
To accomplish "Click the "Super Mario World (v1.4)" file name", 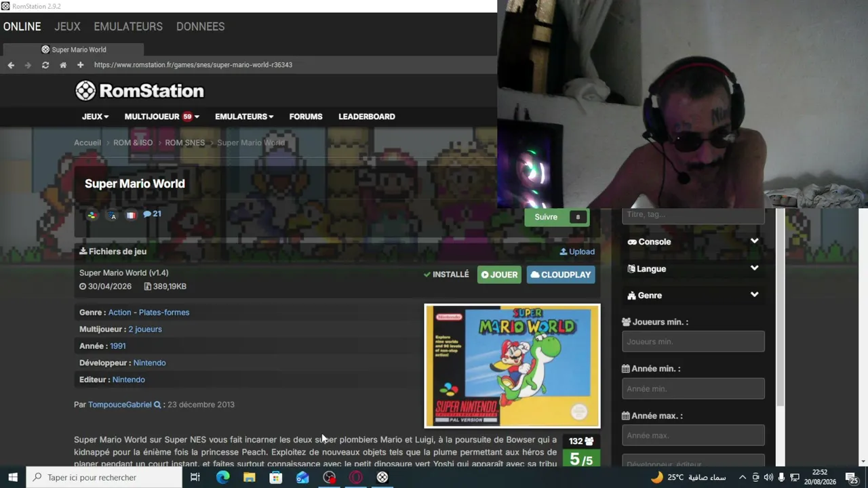I will 124,272.
